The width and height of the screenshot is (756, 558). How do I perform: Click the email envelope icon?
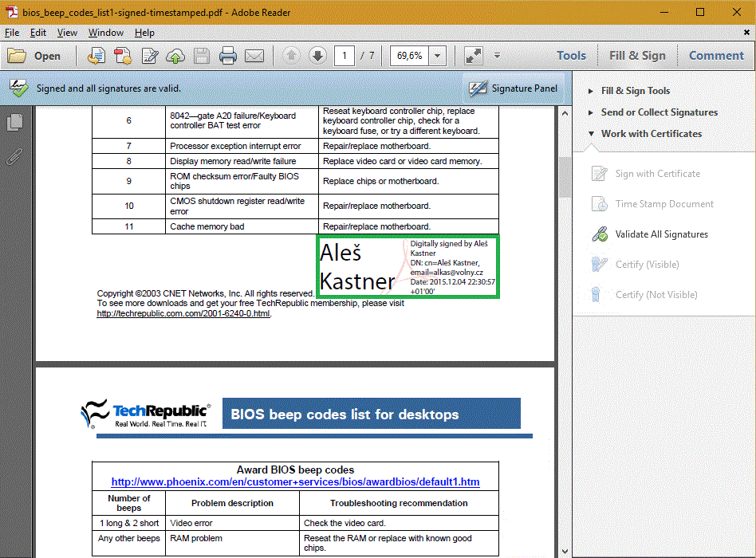pyautogui.click(x=254, y=56)
